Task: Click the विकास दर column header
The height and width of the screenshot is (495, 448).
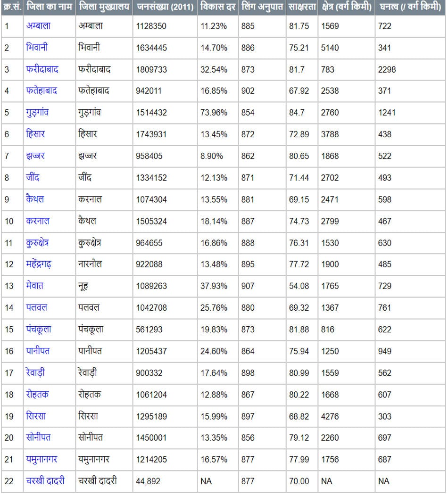Action: click(x=217, y=7)
